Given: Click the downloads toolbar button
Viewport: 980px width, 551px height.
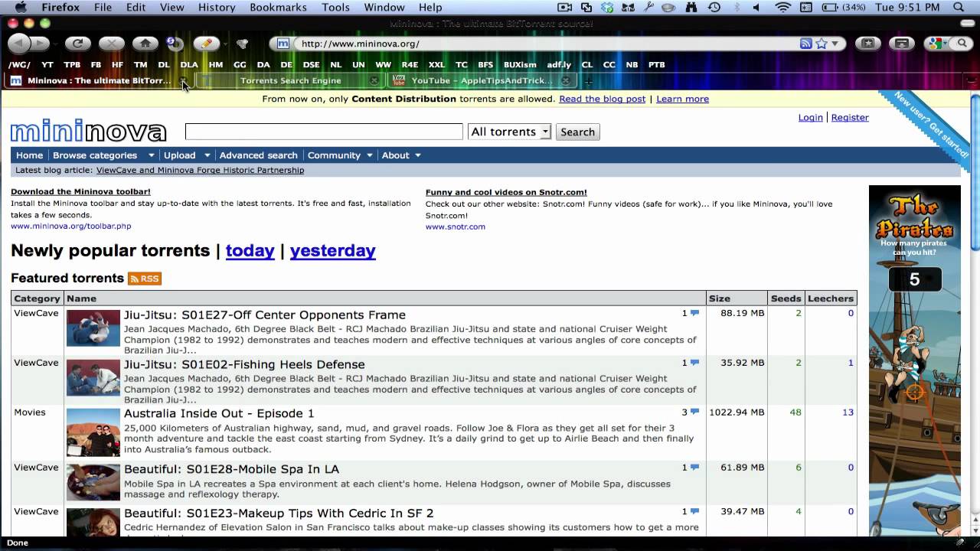Looking at the screenshot, I should (903, 44).
